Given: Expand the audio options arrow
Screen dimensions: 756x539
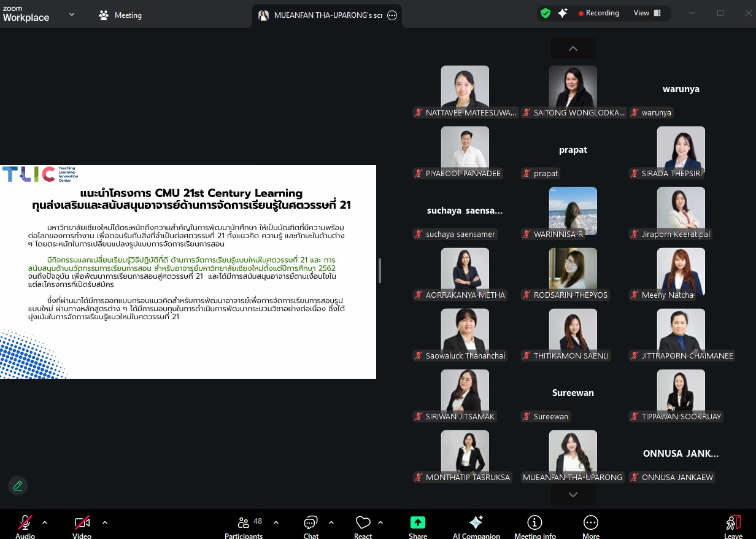Looking at the screenshot, I should click(45, 522).
